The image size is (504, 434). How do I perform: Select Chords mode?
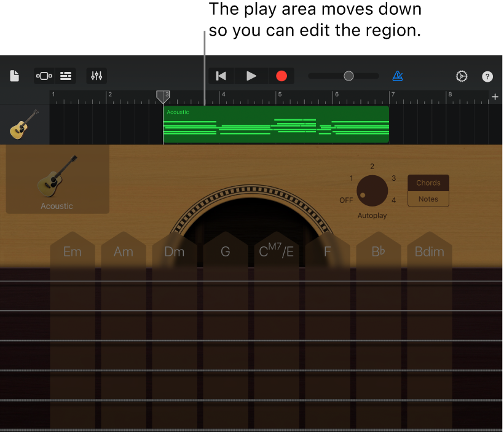[428, 183]
